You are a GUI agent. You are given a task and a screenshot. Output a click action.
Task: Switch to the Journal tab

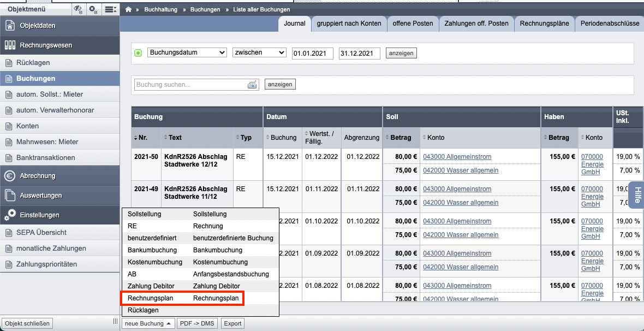pos(295,23)
